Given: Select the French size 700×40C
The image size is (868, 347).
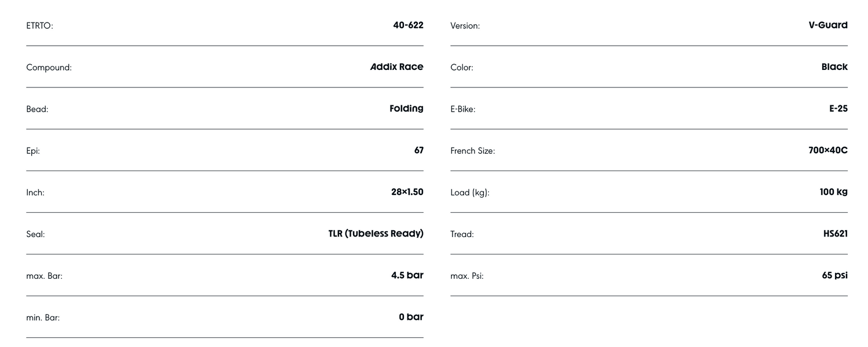Looking at the screenshot, I should (x=828, y=150).
